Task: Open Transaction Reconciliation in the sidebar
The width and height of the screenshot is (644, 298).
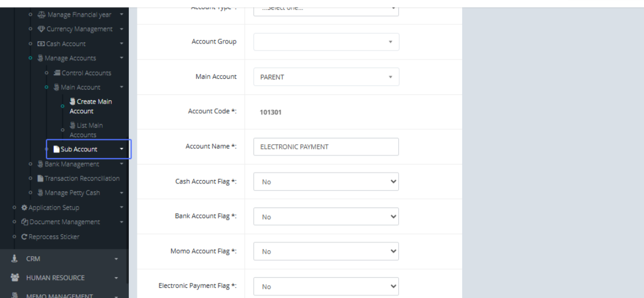Action: pos(82,178)
